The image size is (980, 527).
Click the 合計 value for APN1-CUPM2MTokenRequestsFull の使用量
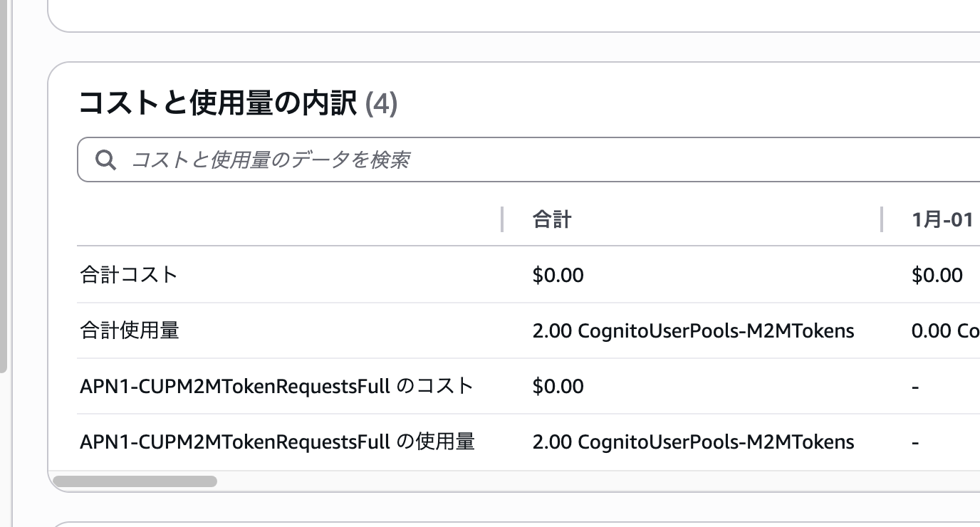[692, 442]
